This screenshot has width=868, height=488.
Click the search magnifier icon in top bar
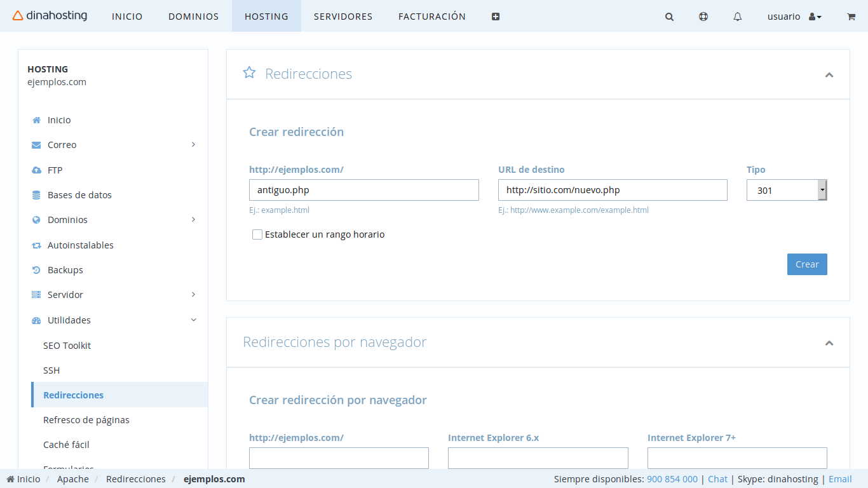coord(669,17)
